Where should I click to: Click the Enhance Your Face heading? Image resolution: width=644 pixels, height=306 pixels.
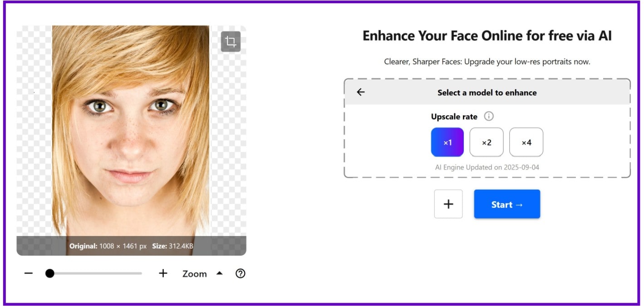[x=487, y=35]
